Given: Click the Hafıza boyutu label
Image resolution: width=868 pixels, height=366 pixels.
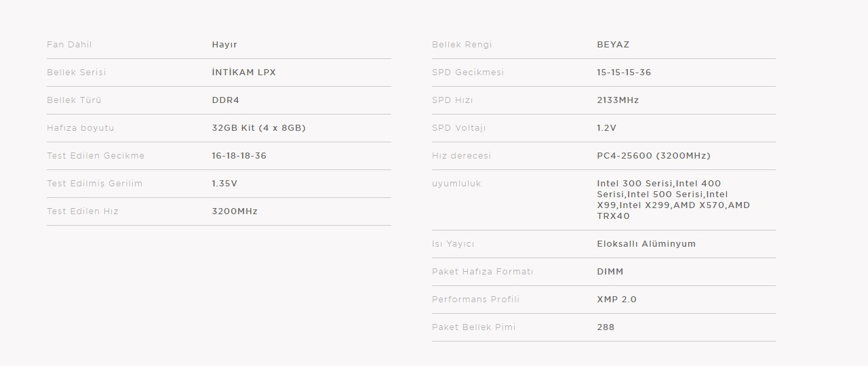Looking at the screenshot, I should point(81,128).
